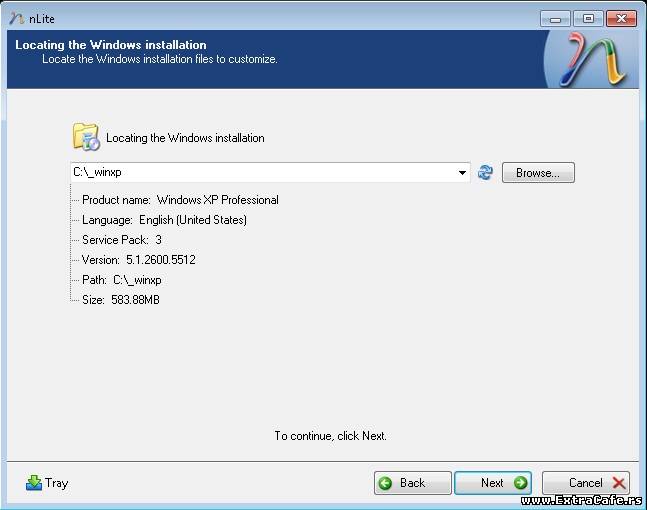Open the Browse... folder dialog
Screen dimensions: 647x510
click(x=538, y=173)
